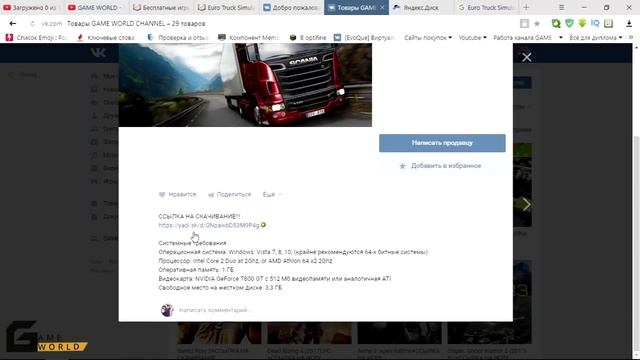Click 'Свободное место на жестком диске' line

(x=220, y=288)
